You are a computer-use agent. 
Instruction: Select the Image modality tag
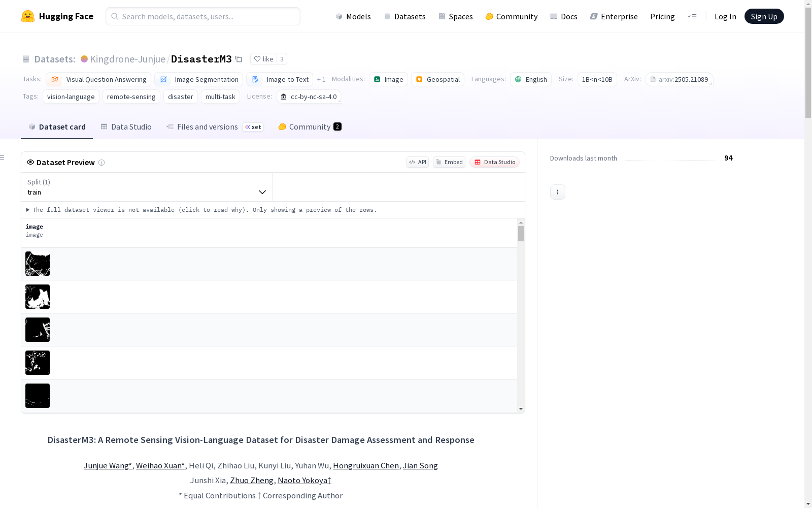pyautogui.click(x=388, y=79)
